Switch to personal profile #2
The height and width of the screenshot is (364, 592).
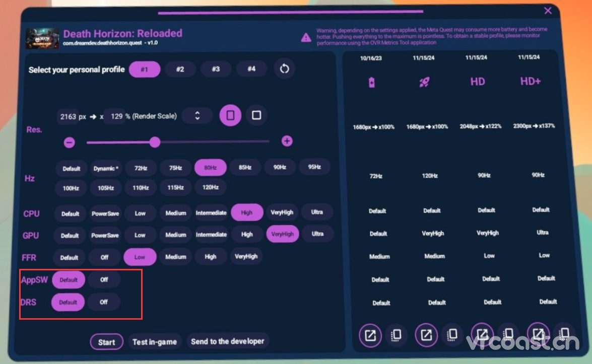point(180,69)
